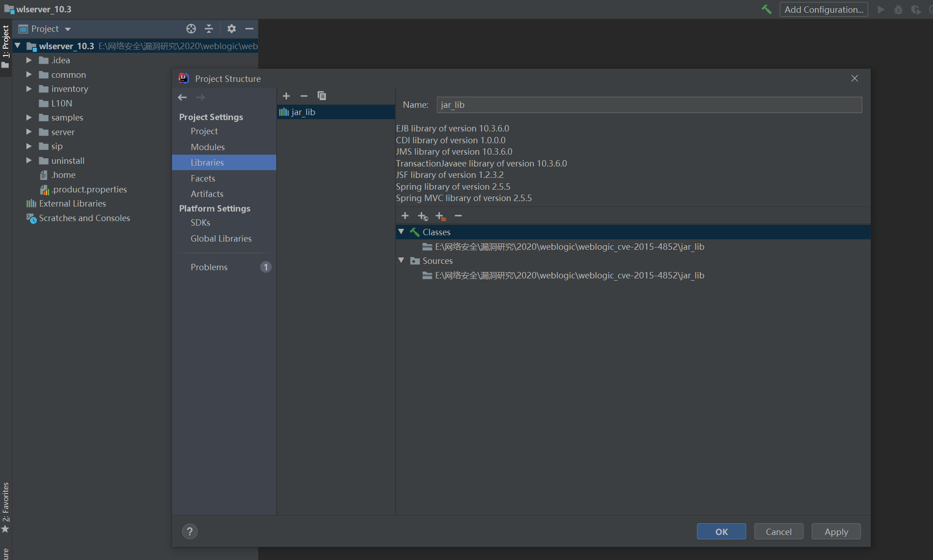Click Cancel to discard project structure changes
The height and width of the screenshot is (560, 933).
pos(778,531)
